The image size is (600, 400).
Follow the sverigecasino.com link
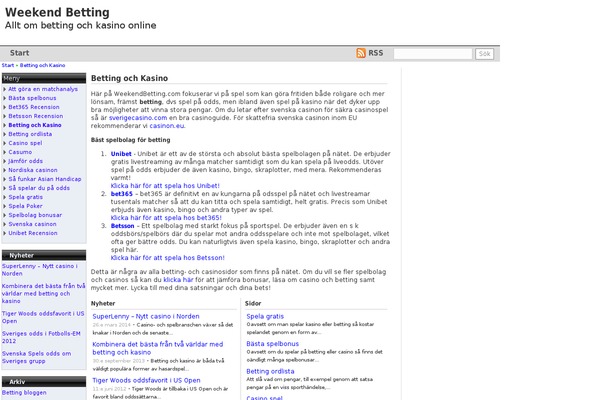click(x=138, y=118)
